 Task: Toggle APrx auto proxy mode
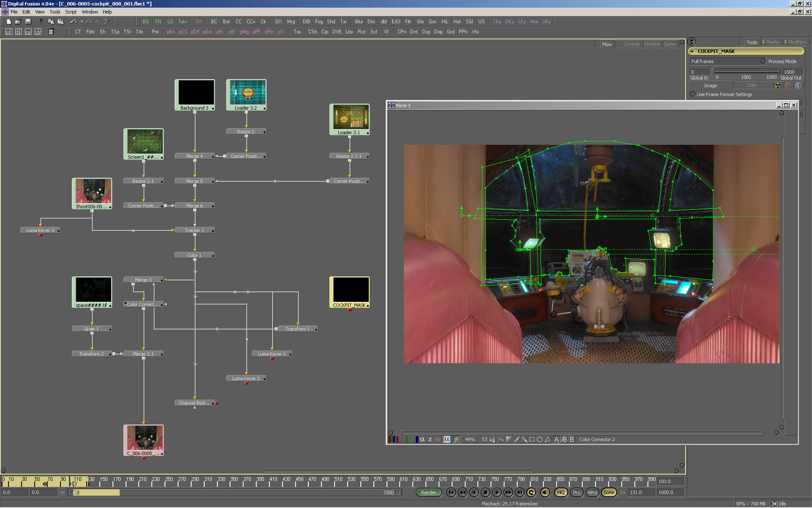(x=593, y=492)
